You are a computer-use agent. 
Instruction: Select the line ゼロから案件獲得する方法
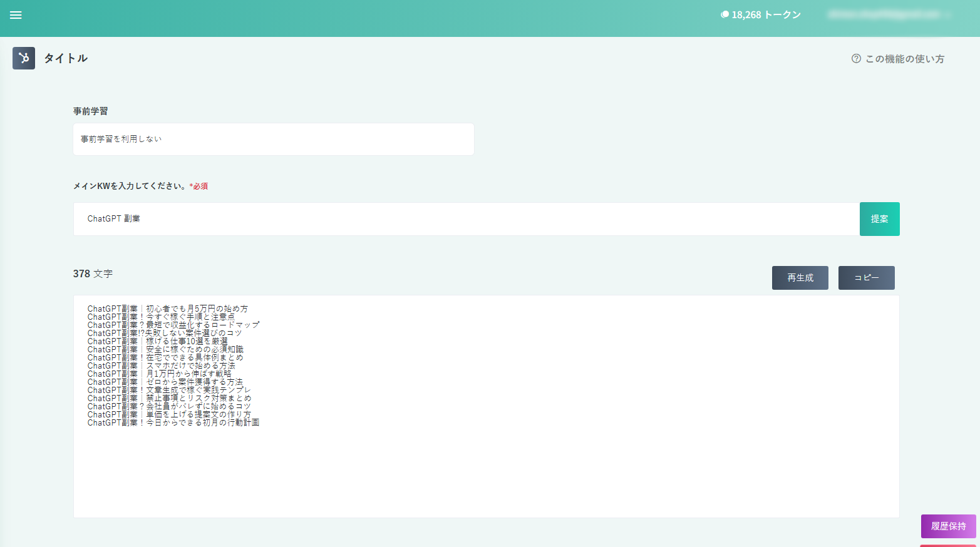click(x=165, y=382)
